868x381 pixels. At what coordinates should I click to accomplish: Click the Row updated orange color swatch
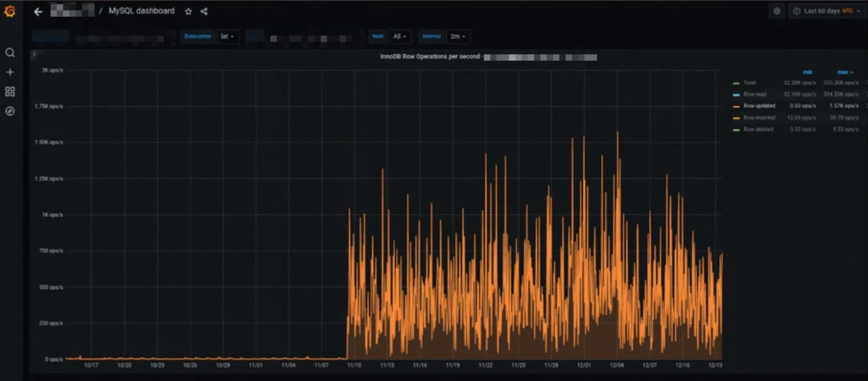pos(736,106)
